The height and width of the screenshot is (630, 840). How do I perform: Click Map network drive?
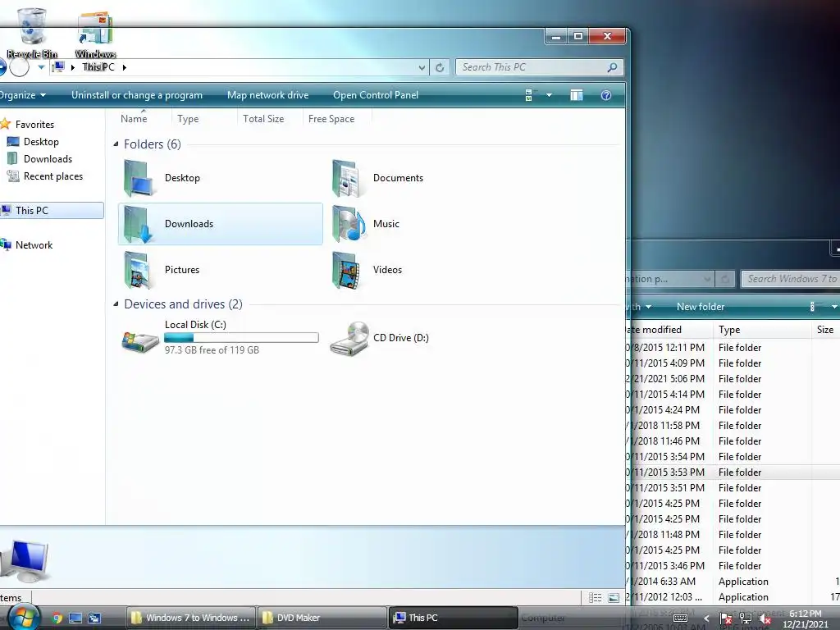point(268,95)
